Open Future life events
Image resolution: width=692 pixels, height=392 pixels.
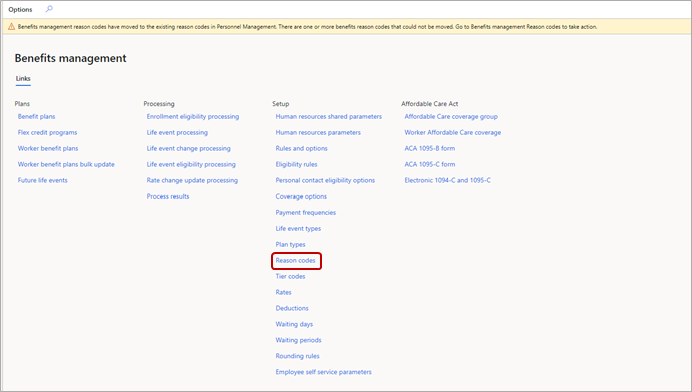click(x=42, y=180)
